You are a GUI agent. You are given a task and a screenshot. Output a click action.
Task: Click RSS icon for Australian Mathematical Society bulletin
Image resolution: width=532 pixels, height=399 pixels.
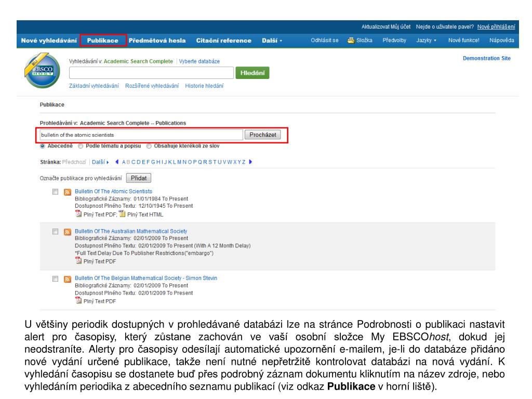point(68,232)
